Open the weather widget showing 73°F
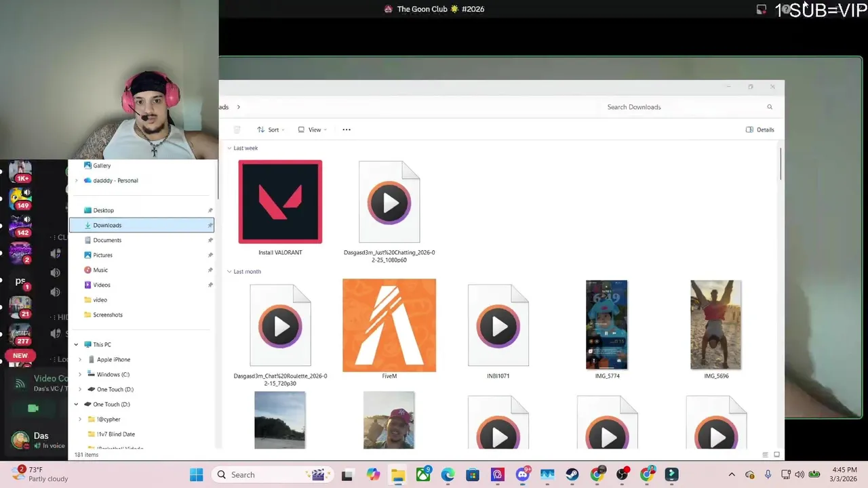The image size is (868, 488). point(41,474)
